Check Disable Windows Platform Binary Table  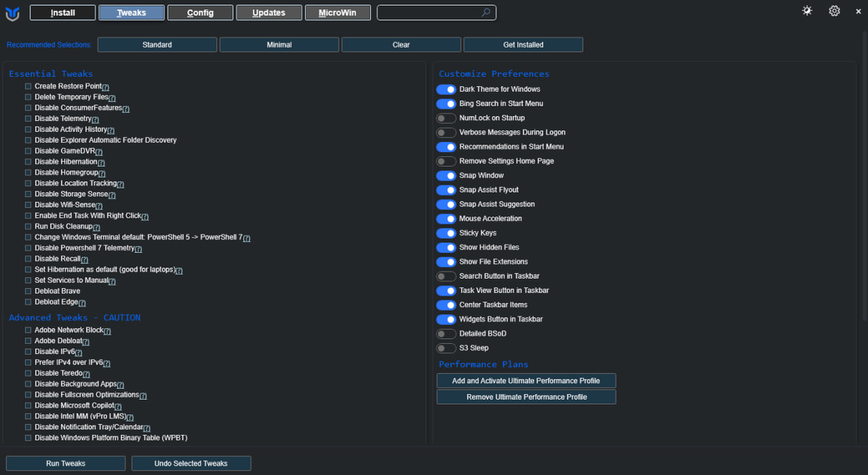[28, 438]
